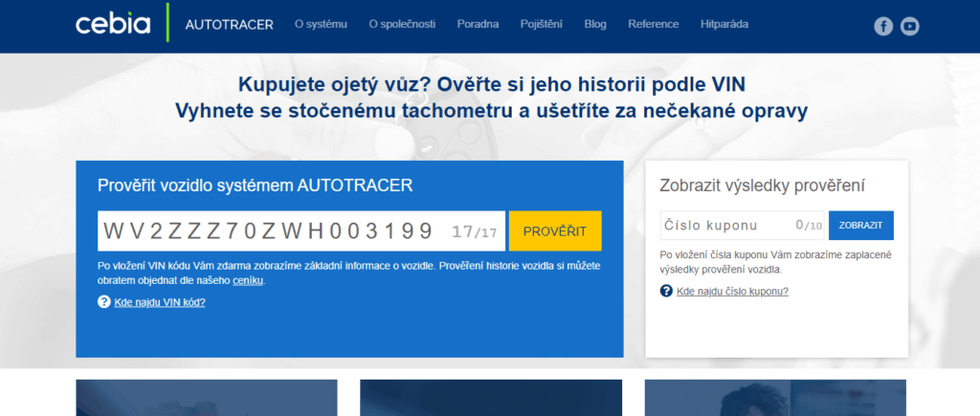Open the Kde najdu číslo kuponu link
This screenshot has height=416, width=980.
click(732, 291)
